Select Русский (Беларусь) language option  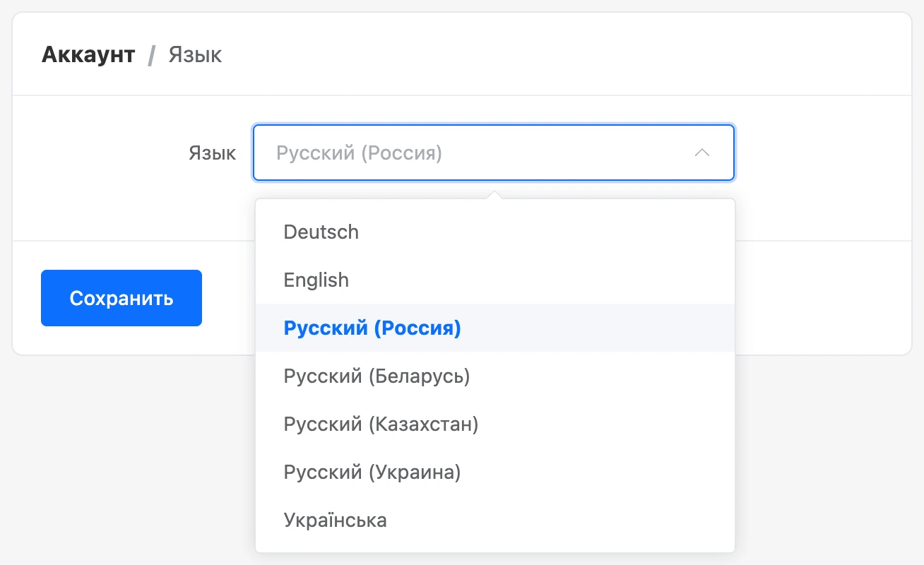494,376
